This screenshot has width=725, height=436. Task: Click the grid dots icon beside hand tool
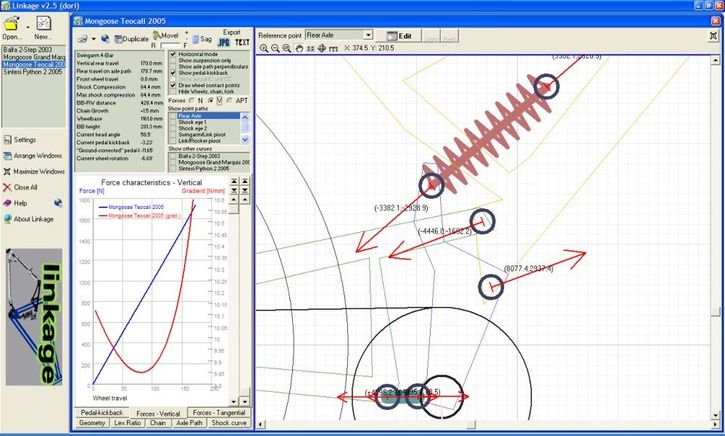[310, 48]
